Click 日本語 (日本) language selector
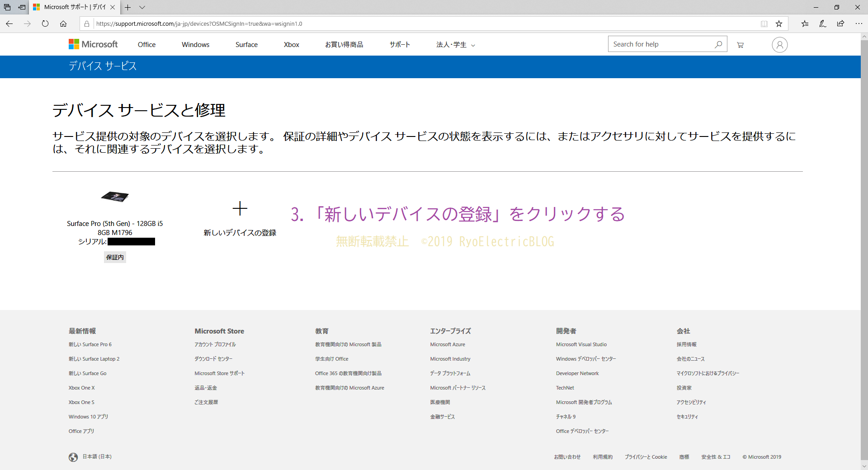The width and height of the screenshot is (868, 470). pos(97,457)
